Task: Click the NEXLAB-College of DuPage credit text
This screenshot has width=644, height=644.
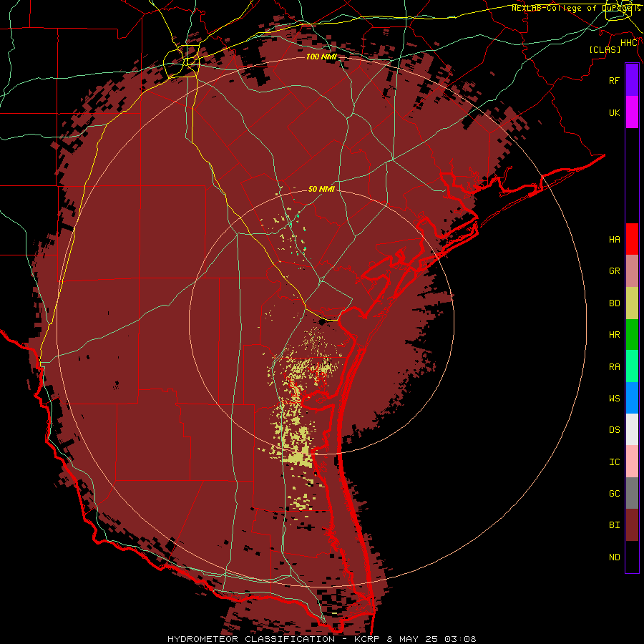Action: 571,8
